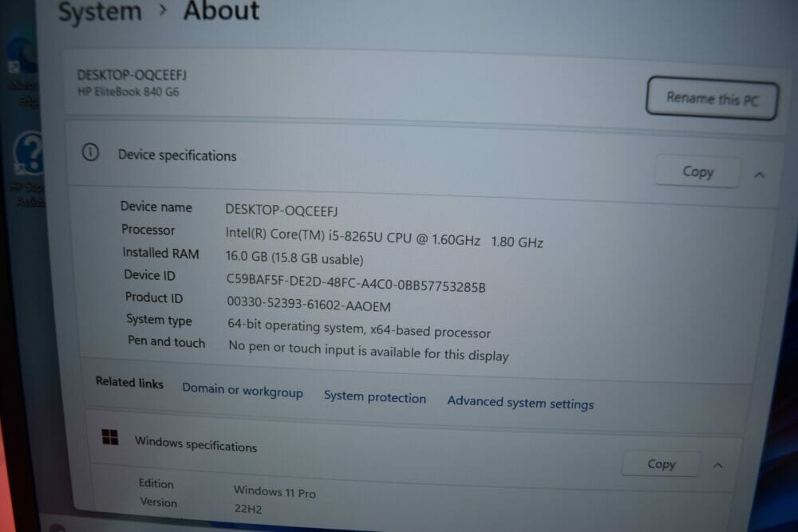Click the Edition label
The width and height of the screenshot is (798, 532).
(156, 483)
